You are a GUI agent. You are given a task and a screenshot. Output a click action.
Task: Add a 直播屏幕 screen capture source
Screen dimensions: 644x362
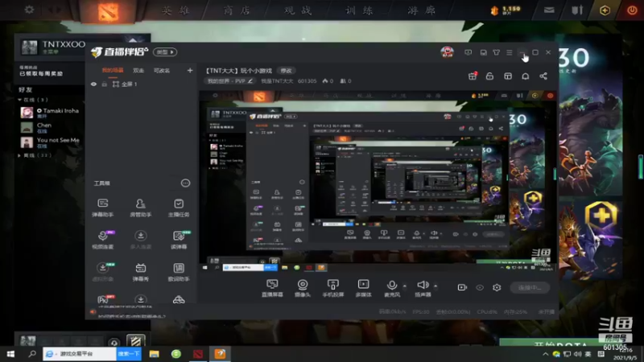coord(272,288)
